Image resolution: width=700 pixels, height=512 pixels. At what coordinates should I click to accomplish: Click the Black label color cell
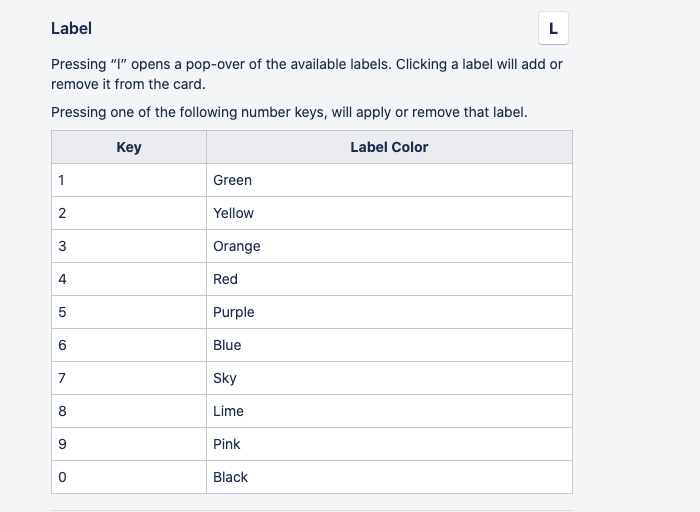[x=230, y=477]
